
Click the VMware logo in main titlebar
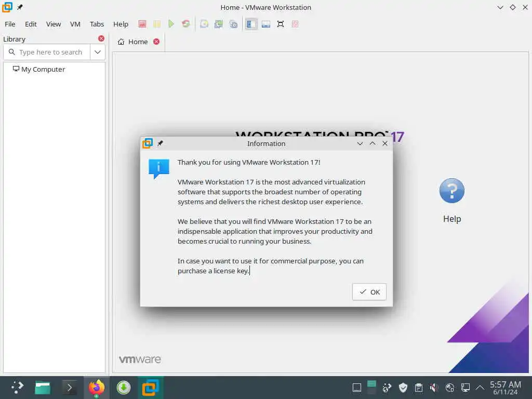click(7, 7)
